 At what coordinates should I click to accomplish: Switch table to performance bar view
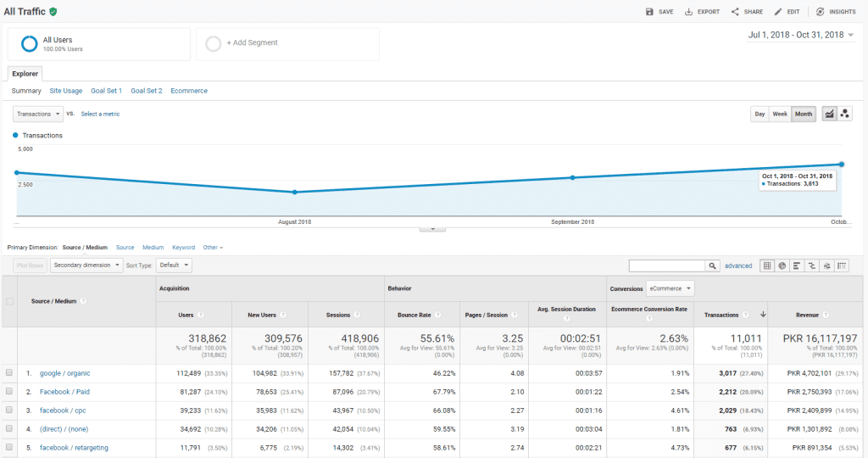[796, 265]
